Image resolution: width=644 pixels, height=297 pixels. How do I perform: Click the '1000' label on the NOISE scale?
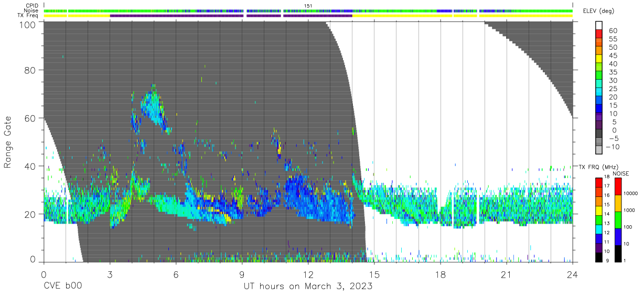[628, 211]
